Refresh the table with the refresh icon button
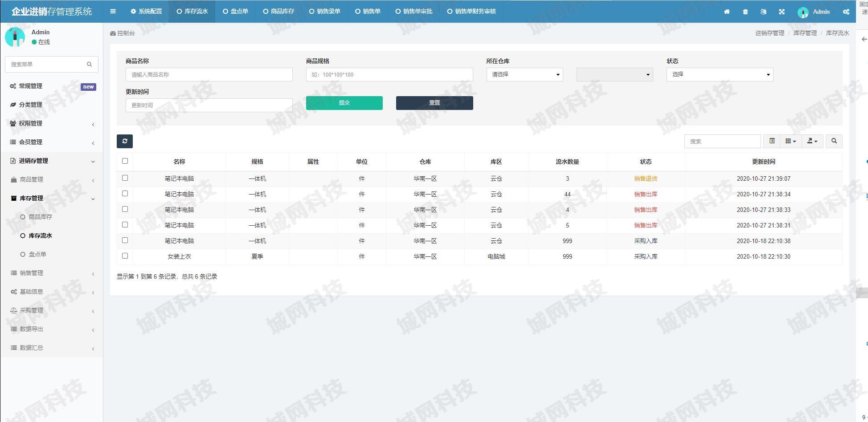Image resolution: width=868 pixels, height=422 pixels. 125,141
